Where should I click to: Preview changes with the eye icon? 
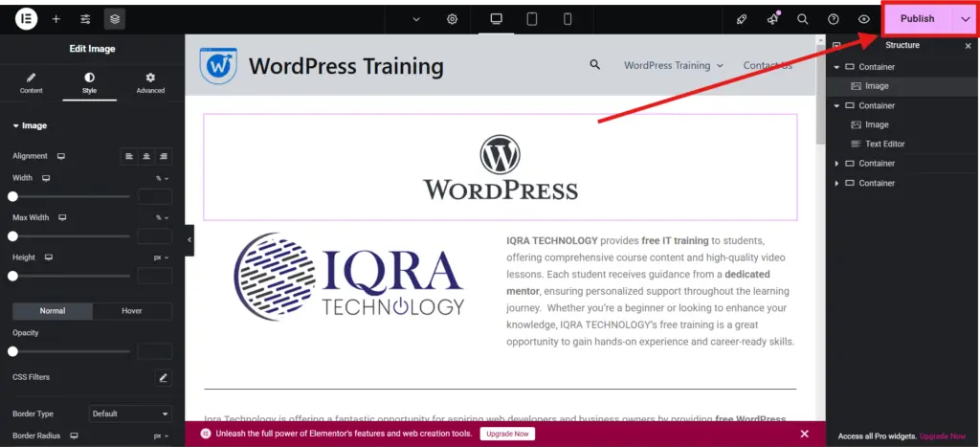[864, 19]
